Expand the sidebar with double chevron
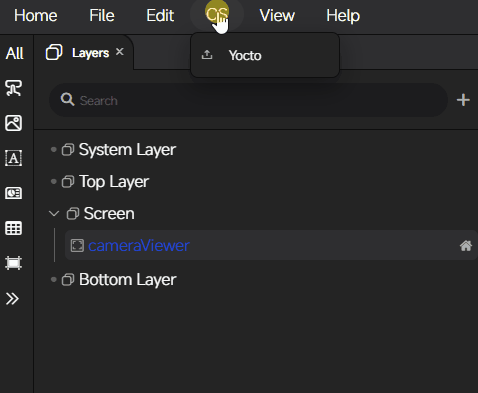The image size is (478, 393). [x=12, y=299]
